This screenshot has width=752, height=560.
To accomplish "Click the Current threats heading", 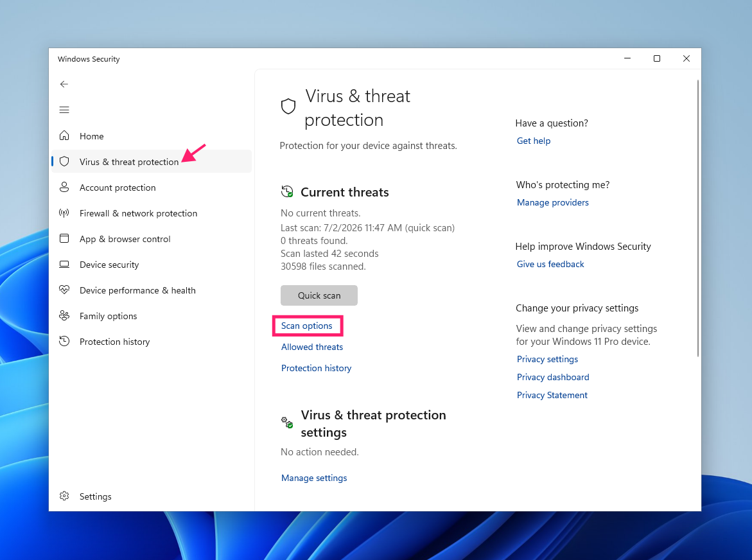I will pos(344,192).
